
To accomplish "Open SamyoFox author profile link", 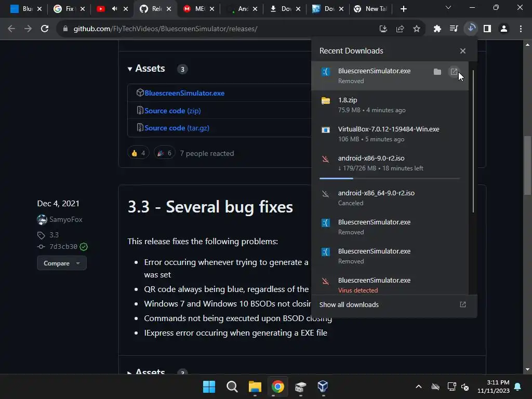I will pyautogui.click(x=66, y=220).
